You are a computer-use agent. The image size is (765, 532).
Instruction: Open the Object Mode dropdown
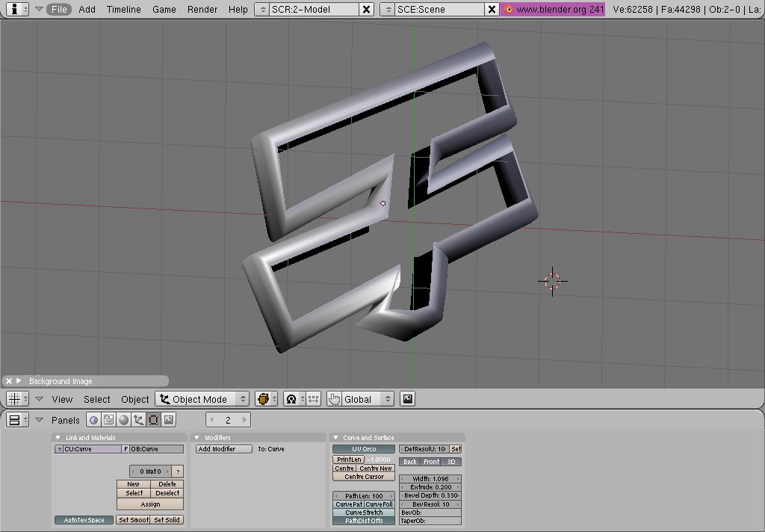[x=202, y=399]
